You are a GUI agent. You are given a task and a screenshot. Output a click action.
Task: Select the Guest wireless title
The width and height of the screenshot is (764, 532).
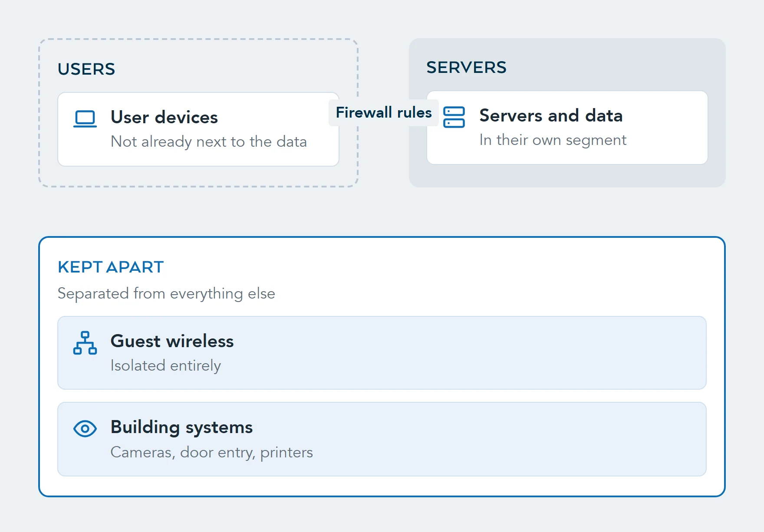click(x=172, y=341)
